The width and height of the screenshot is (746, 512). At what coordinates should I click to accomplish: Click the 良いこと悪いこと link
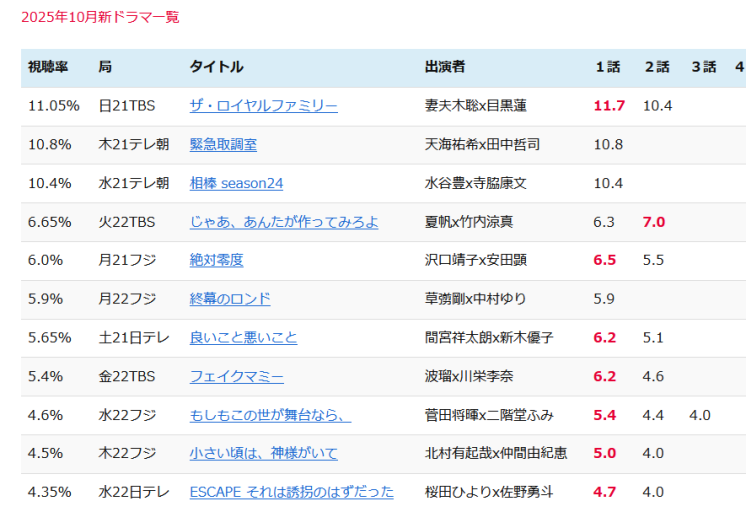click(x=243, y=338)
